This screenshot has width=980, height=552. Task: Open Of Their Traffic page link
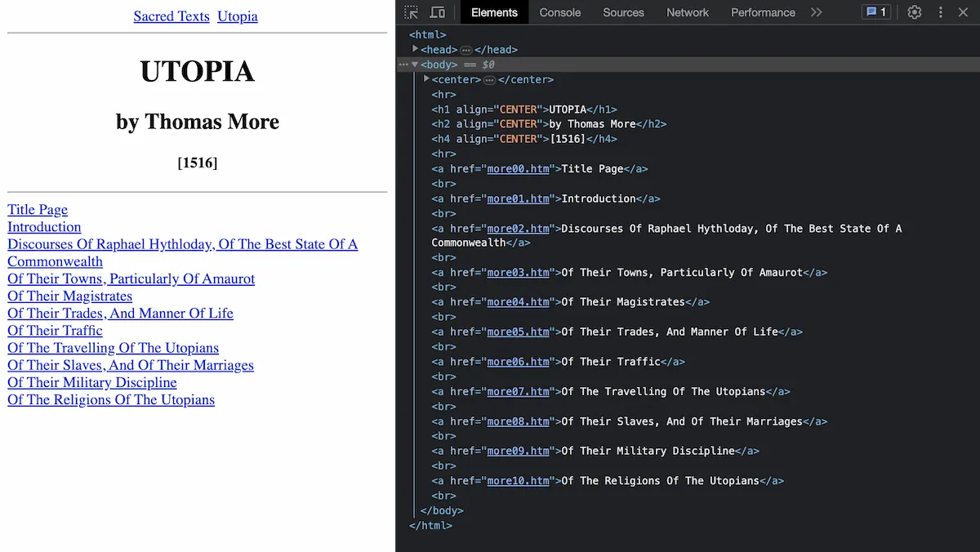pos(55,330)
